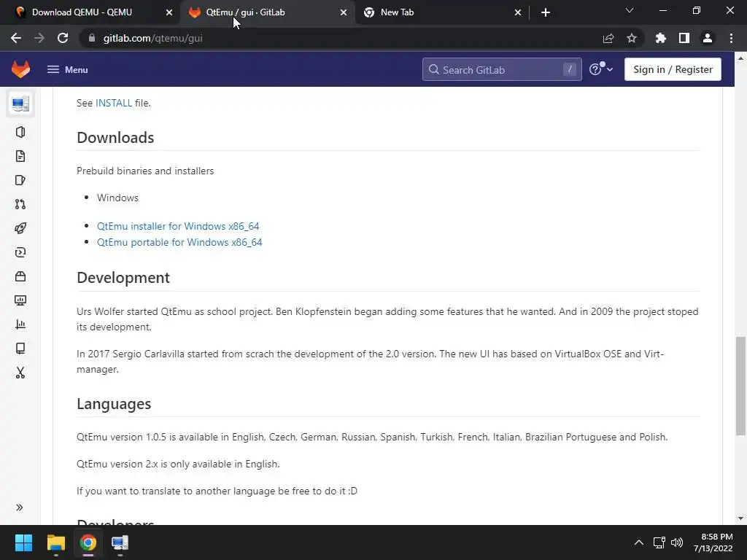The height and width of the screenshot is (560, 747).
Task: Open the GitLab Help dropdown
Action: coord(601,69)
